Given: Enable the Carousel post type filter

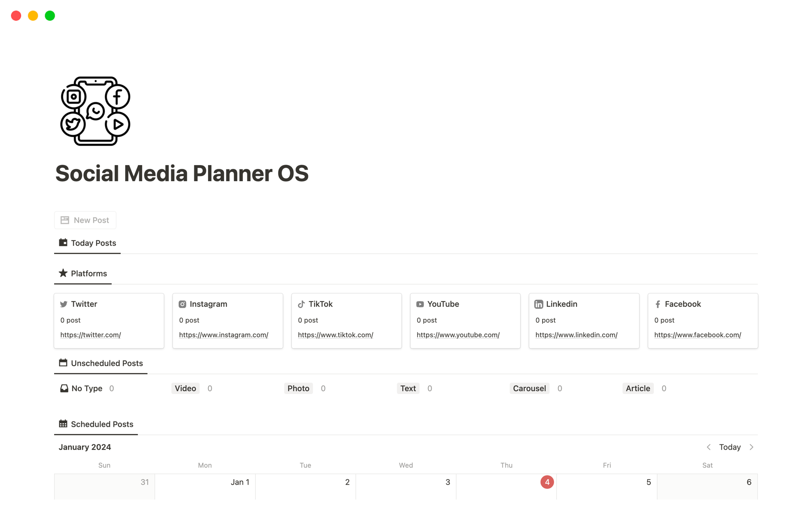Looking at the screenshot, I should point(529,388).
